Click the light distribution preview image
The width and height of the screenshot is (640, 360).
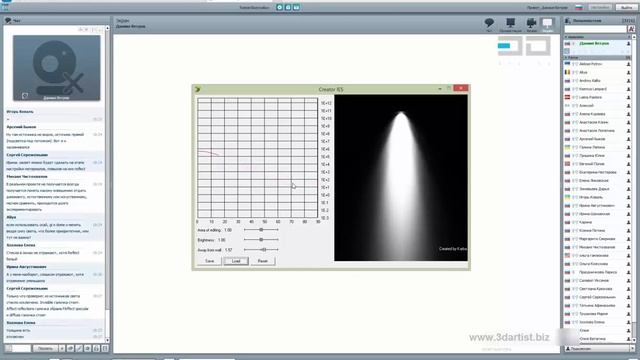pyautogui.click(x=401, y=178)
